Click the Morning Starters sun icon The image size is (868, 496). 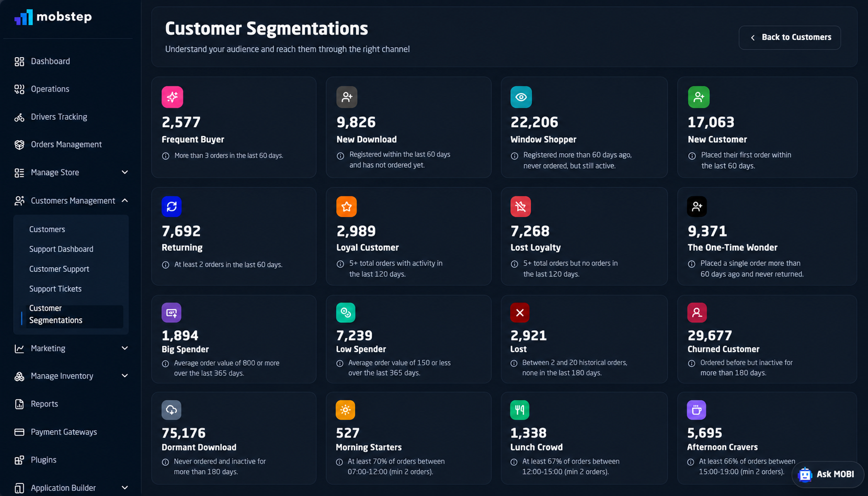tap(345, 410)
